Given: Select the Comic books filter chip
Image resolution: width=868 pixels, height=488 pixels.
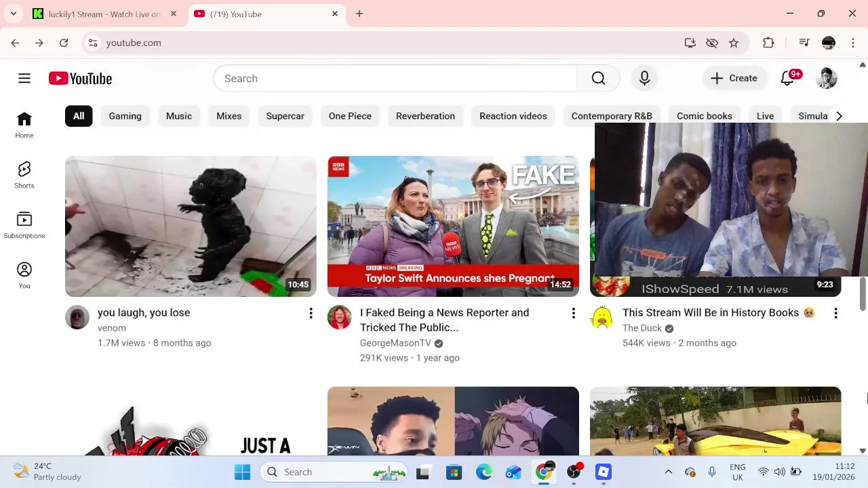Looking at the screenshot, I should pyautogui.click(x=705, y=116).
